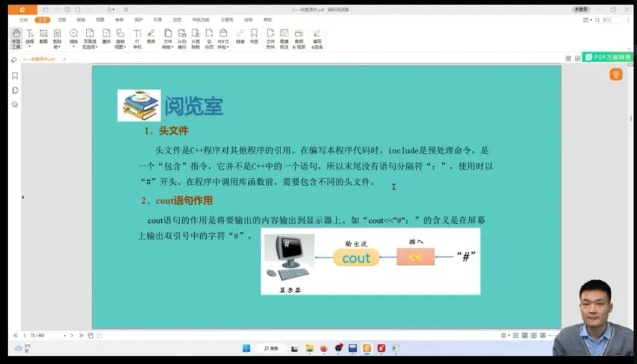Open the quick access toolbar customize dropdown
Image resolution: width=637 pixels, height=364 pixels.
[x=126, y=9]
